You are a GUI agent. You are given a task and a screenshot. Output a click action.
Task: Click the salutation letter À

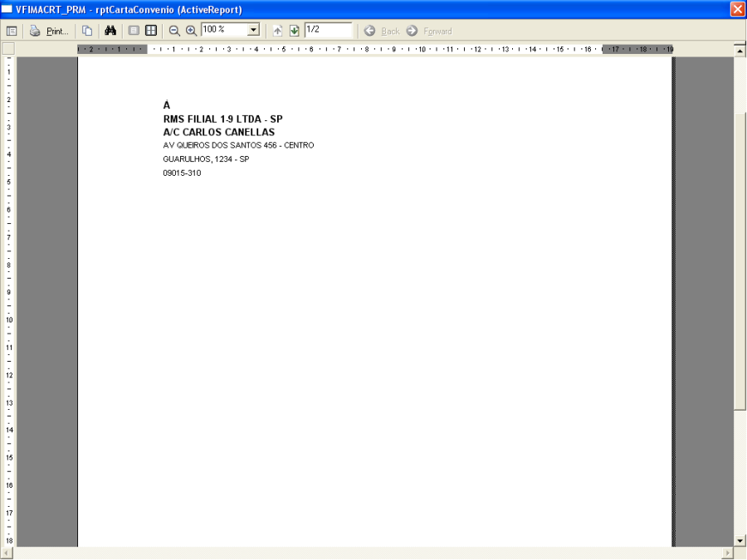pos(167,105)
